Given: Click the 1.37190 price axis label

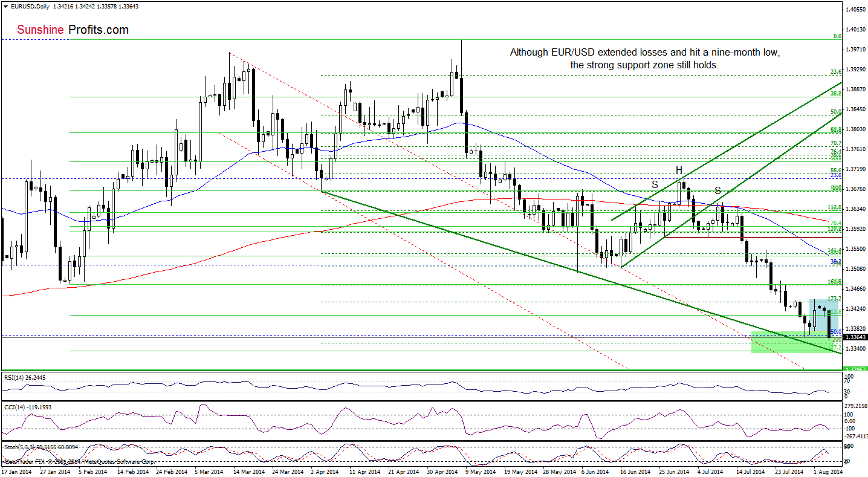Looking at the screenshot, I should coord(857,169).
